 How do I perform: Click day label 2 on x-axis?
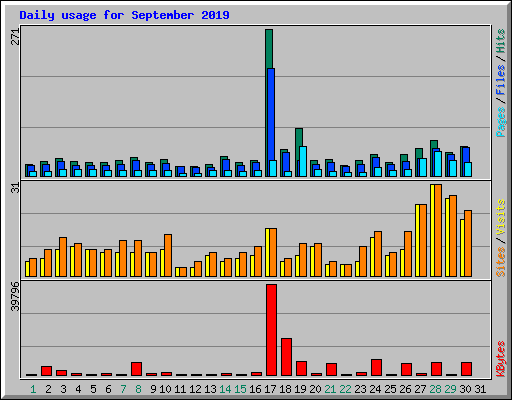48,389
